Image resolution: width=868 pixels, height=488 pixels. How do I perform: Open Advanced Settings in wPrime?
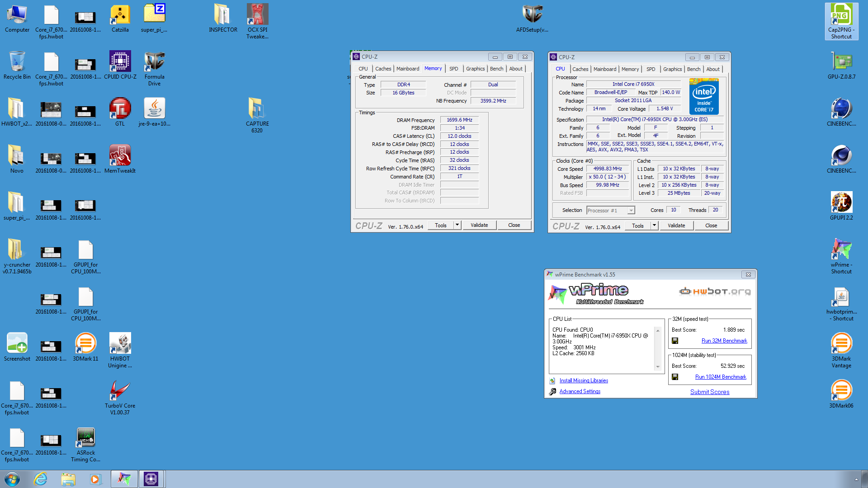[580, 391]
